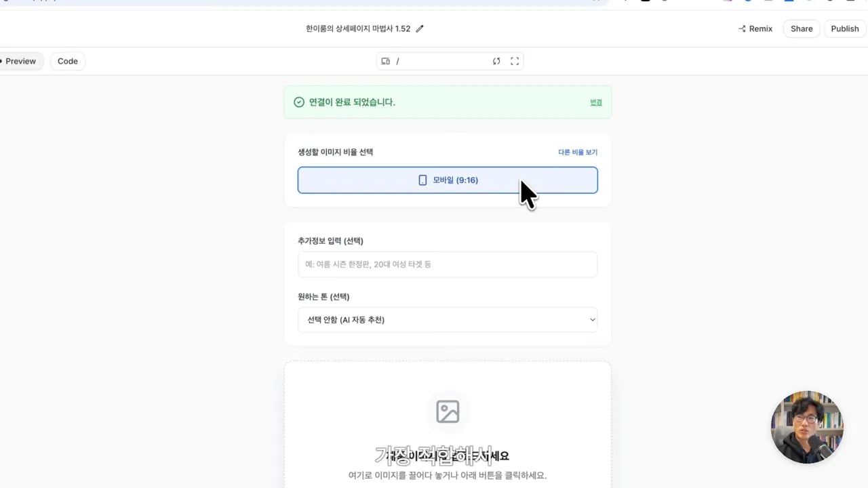Click the pencil icon to rename the project
This screenshot has width=868, height=488.
coord(418,28)
